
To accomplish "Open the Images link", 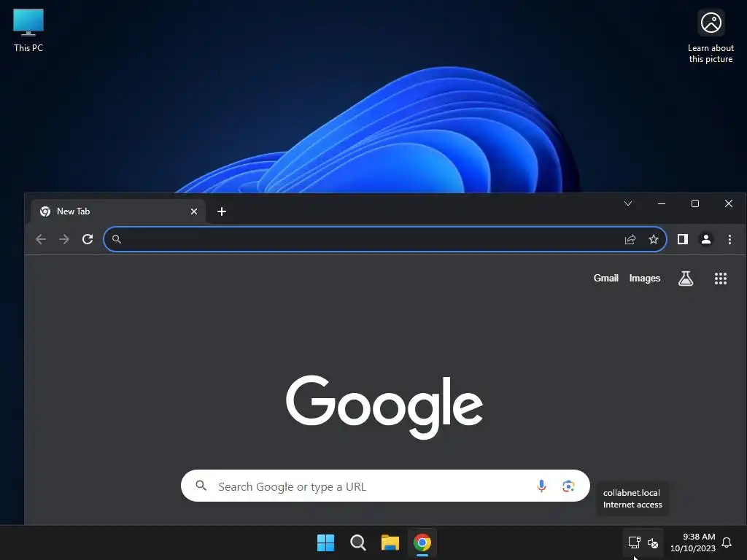I will tap(645, 278).
